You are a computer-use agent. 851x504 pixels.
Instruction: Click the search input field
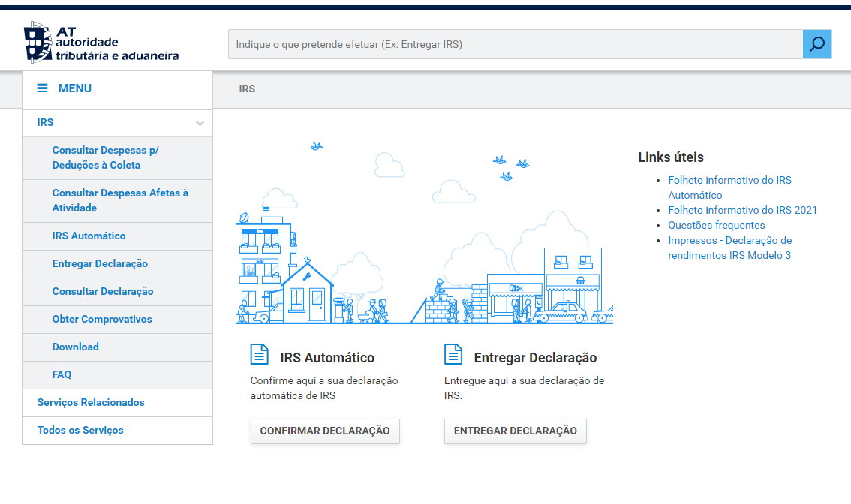[x=515, y=44]
